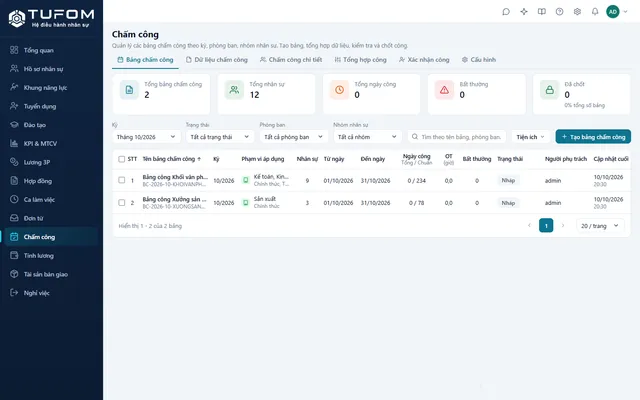Go to Tổng quan in sidebar
Screen dimensions: 640x400
(x=51, y=50)
